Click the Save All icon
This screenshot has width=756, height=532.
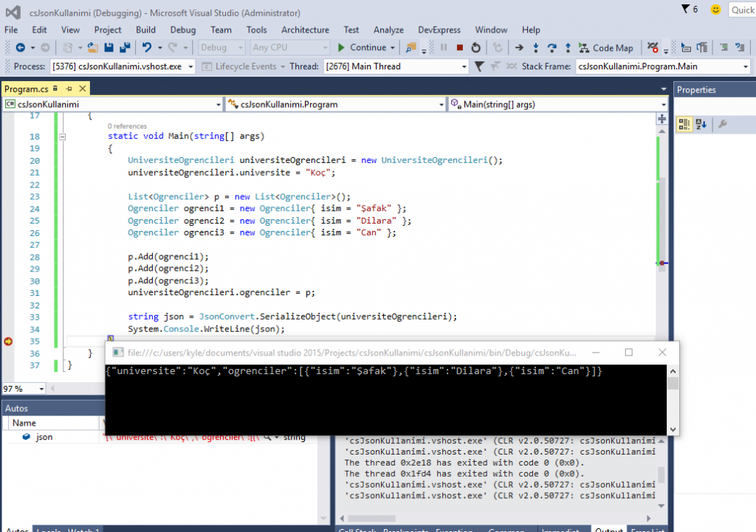click(125, 47)
